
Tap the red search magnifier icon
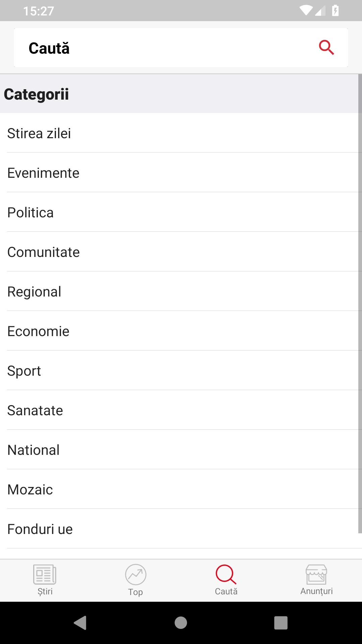click(x=326, y=47)
